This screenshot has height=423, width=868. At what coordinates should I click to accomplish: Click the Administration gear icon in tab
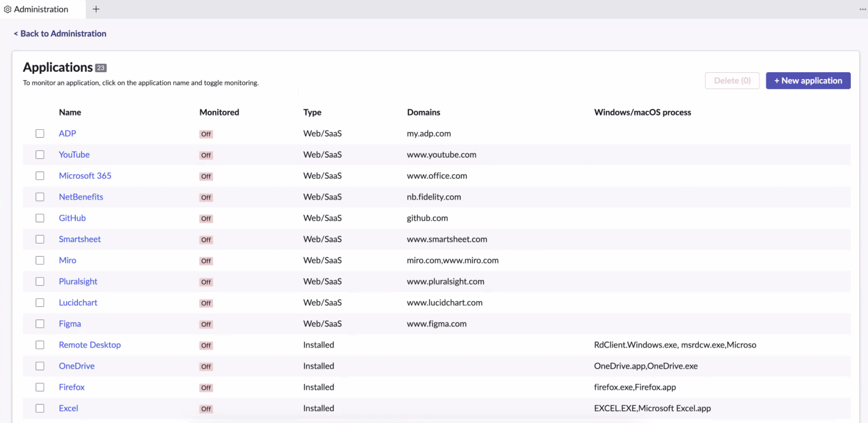point(7,9)
